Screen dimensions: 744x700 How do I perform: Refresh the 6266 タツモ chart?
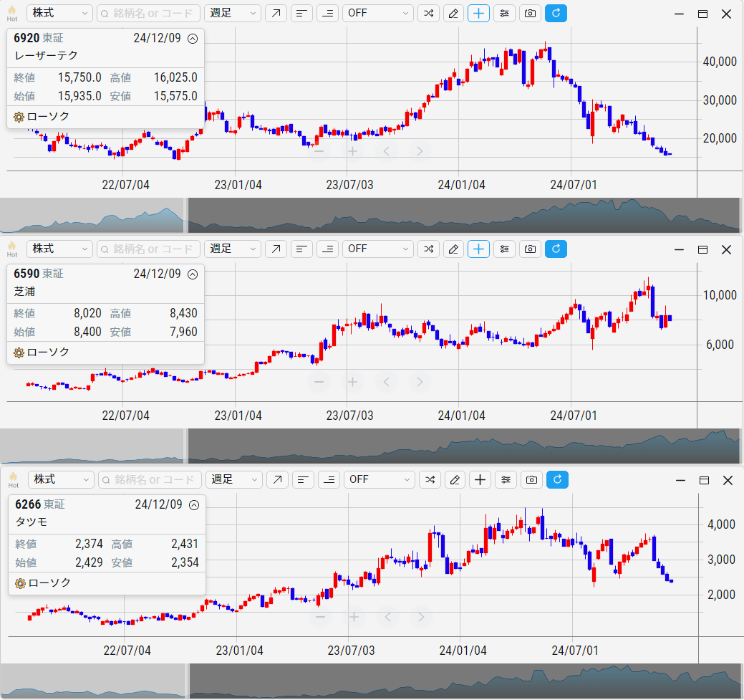point(558,479)
